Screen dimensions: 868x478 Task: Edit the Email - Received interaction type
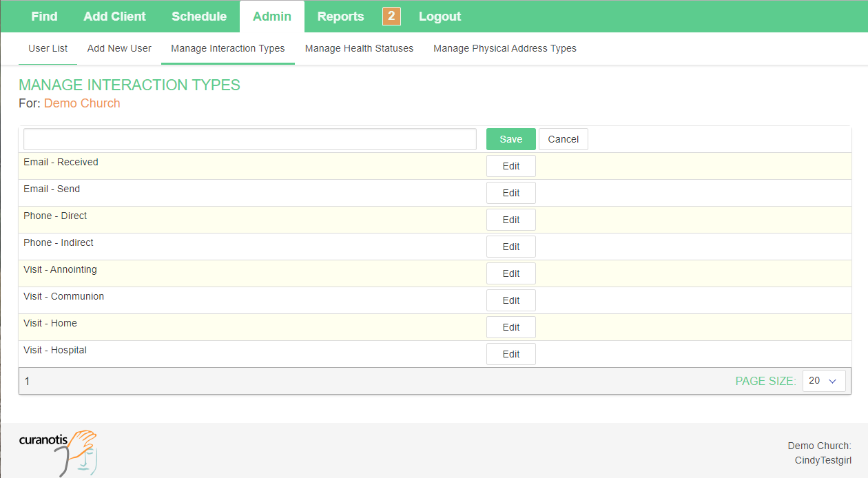[x=510, y=166]
